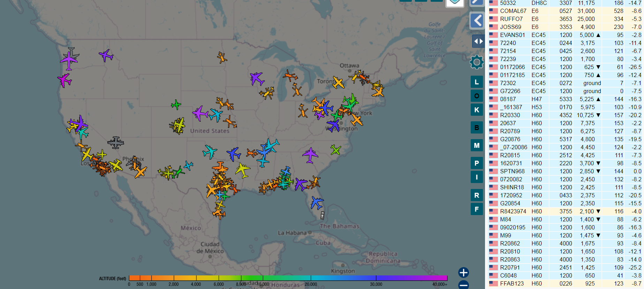Select the _07-20086 row
Viewport: 644px width, 289px height.
point(565,147)
